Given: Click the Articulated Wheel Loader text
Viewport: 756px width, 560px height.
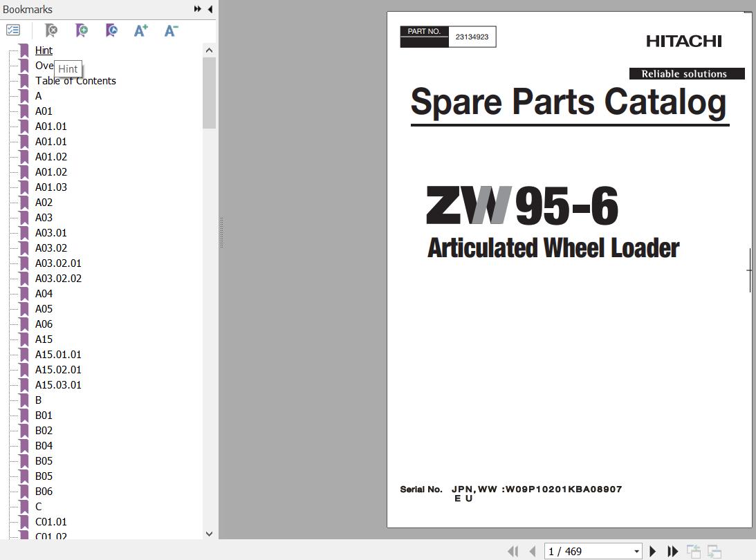Looking at the screenshot, I should pyautogui.click(x=553, y=248).
